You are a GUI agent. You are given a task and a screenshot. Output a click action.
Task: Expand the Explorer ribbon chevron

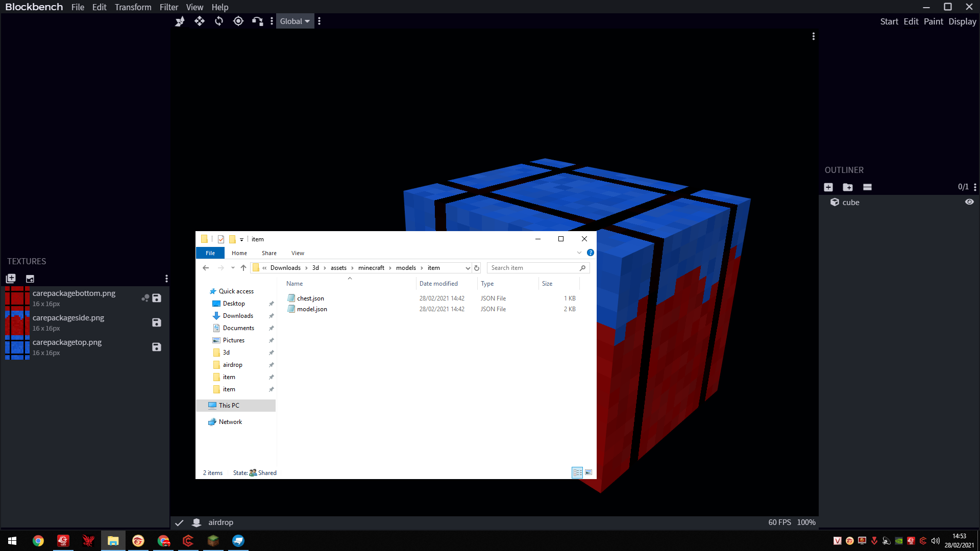(579, 253)
